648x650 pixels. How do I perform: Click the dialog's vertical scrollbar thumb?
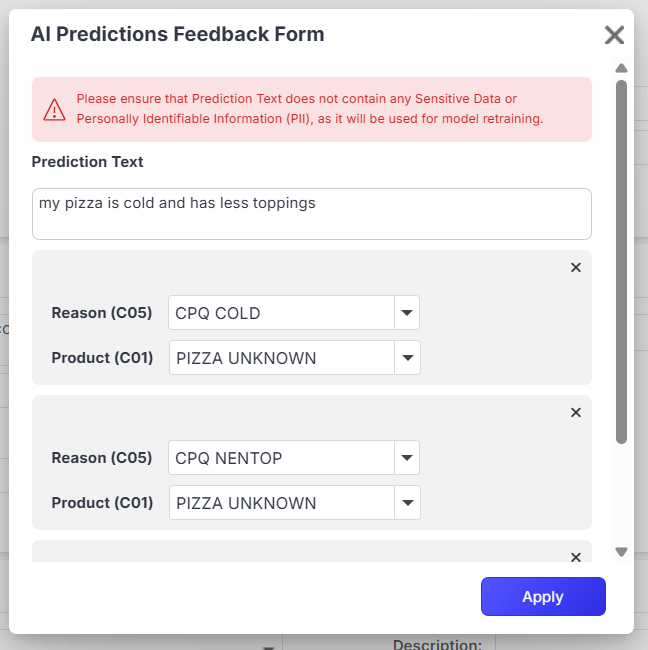621,260
